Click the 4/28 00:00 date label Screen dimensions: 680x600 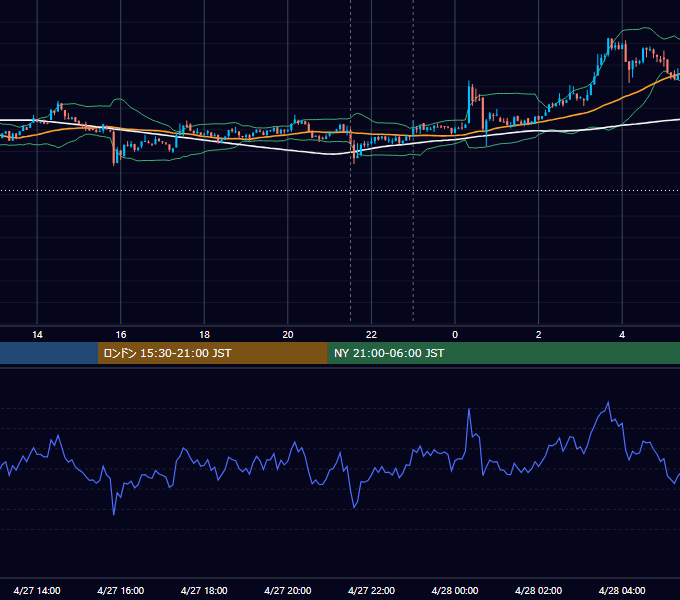455,590
